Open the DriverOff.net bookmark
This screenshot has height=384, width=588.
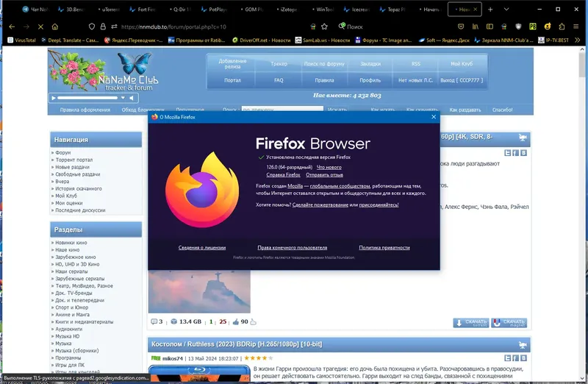(x=262, y=40)
